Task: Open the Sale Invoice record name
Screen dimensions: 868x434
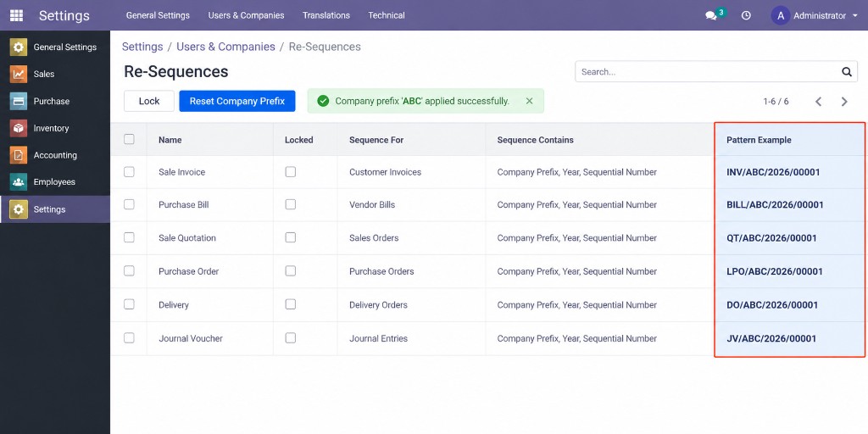Action: coord(181,172)
